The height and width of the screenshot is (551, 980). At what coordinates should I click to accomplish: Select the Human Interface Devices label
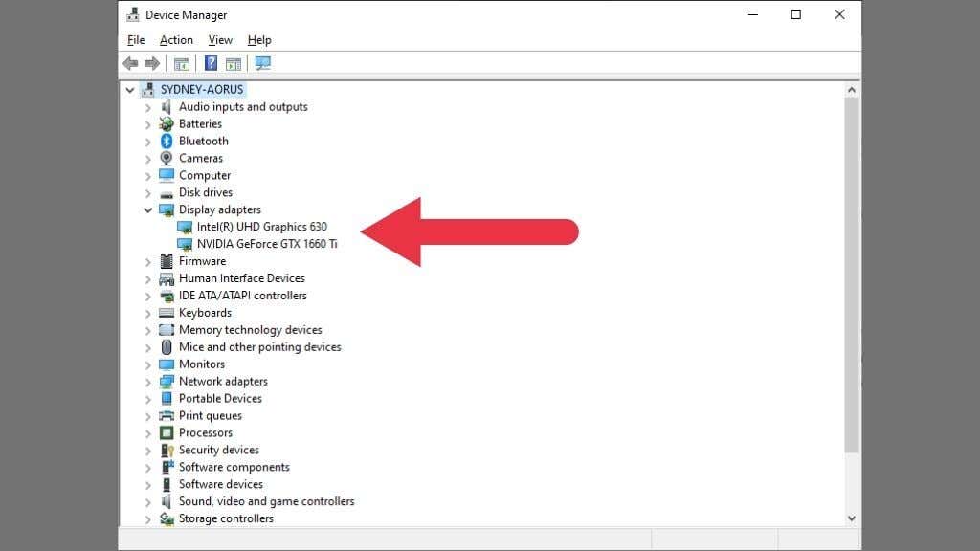pyautogui.click(x=242, y=278)
